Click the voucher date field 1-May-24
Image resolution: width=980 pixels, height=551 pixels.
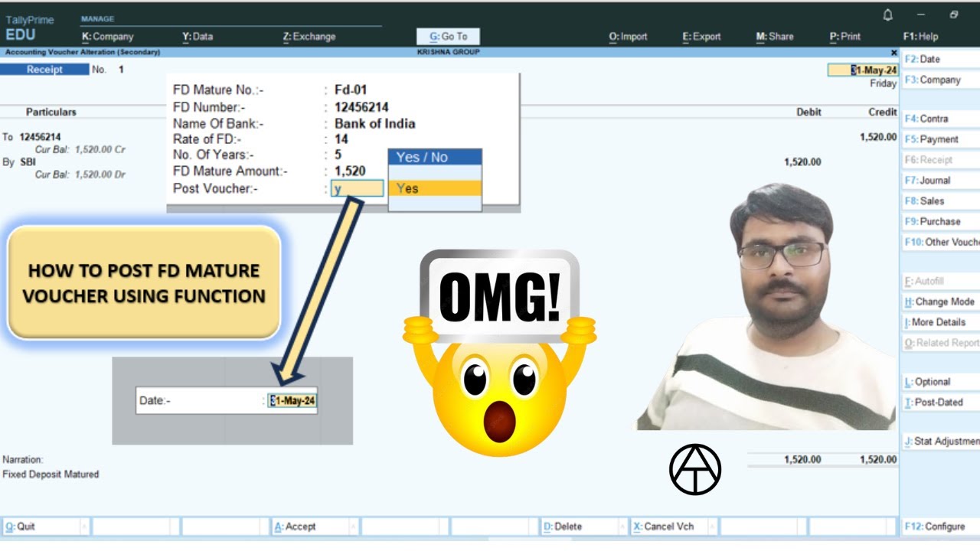862,70
